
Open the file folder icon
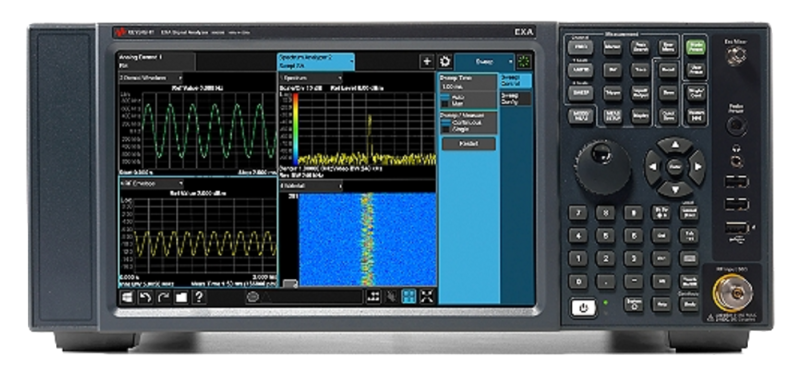point(181,297)
